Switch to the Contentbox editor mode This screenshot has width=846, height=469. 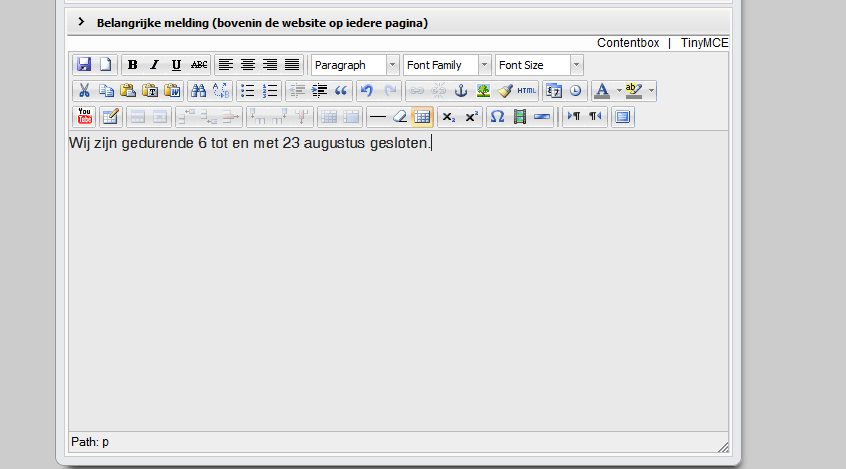pyautogui.click(x=628, y=43)
